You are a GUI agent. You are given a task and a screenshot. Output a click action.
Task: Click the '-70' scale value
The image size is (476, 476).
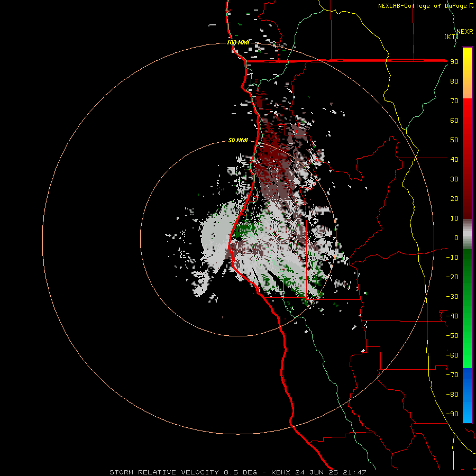(x=452, y=375)
